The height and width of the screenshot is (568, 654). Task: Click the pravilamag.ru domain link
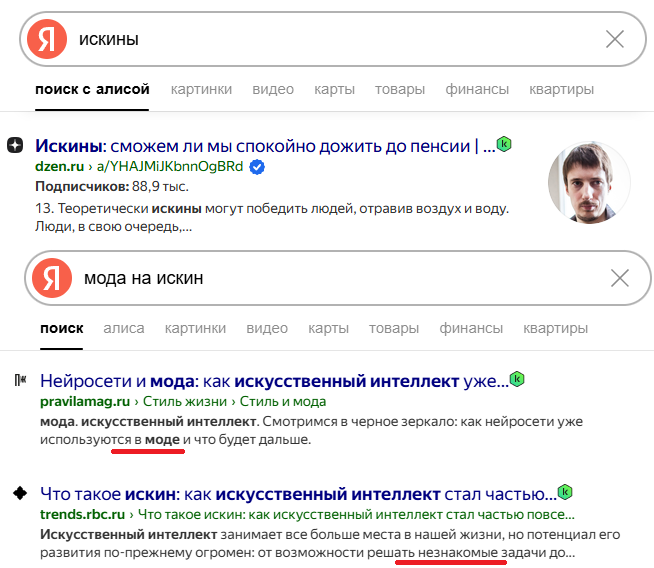[85, 401]
